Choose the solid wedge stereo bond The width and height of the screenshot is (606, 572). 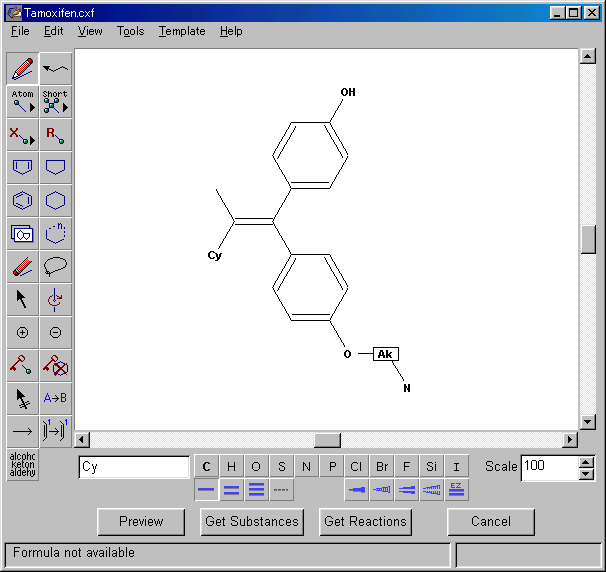point(356,490)
